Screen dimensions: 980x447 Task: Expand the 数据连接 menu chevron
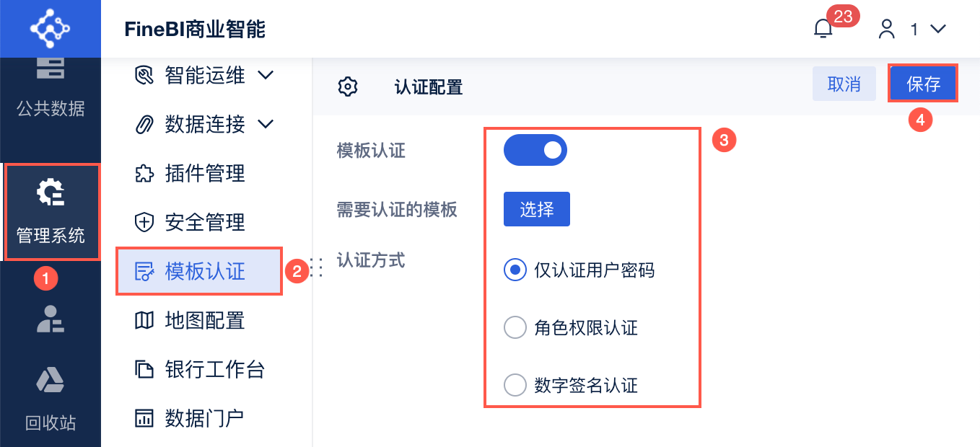coord(266,124)
